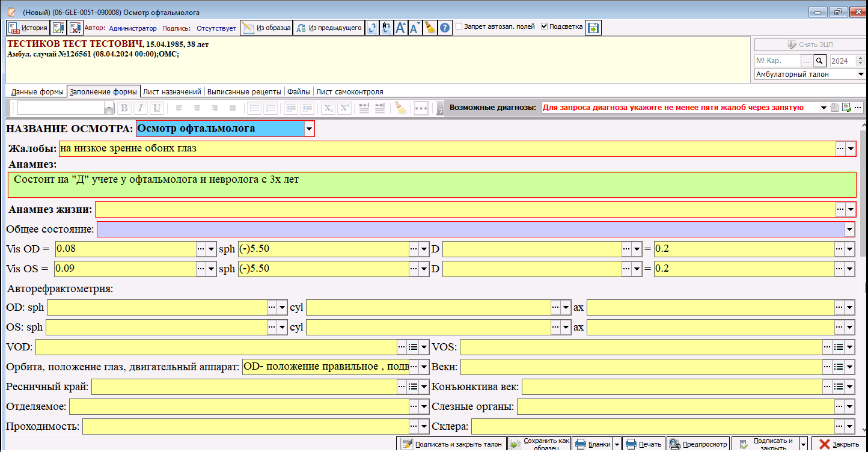Click the broom clear formatting icon in editor toolbar
This screenshot has height=452, width=868.
pos(401,108)
